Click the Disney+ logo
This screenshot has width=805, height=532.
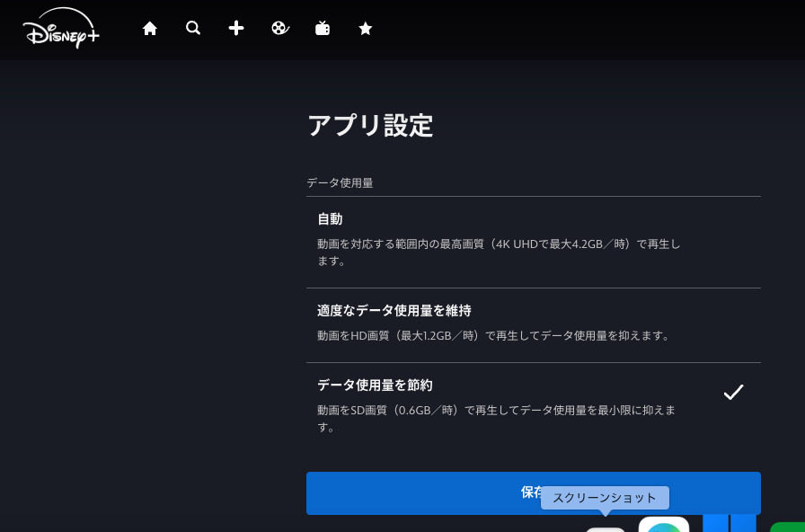[60, 28]
